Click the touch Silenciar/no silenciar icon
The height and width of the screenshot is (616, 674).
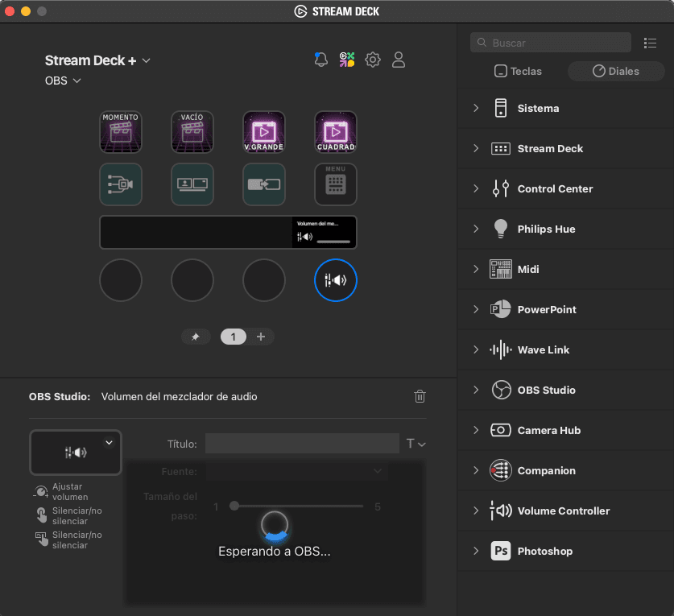click(x=41, y=540)
